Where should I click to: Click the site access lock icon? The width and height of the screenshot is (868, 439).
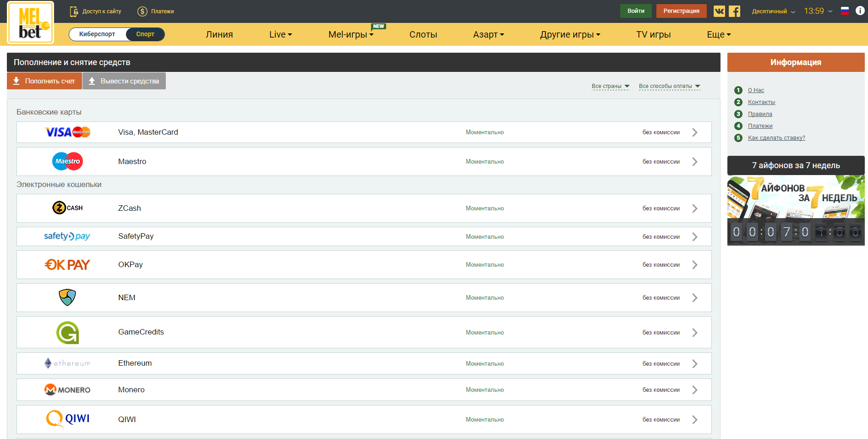(74, 11)
